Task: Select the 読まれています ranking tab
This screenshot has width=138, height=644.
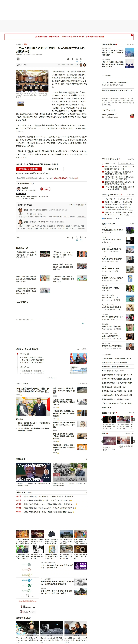Action: coord(110,163)
